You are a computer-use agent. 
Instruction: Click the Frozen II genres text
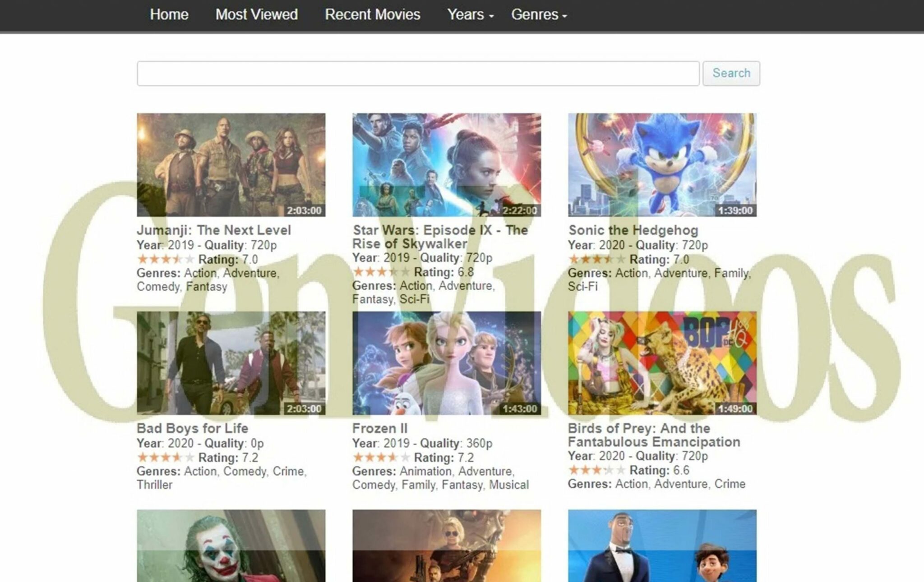[440, 478]
